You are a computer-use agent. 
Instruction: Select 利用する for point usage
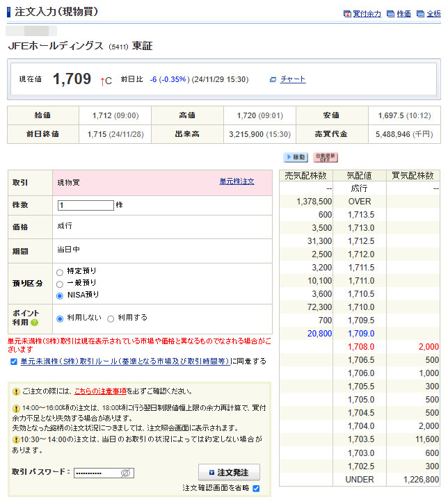coord(111,318)
